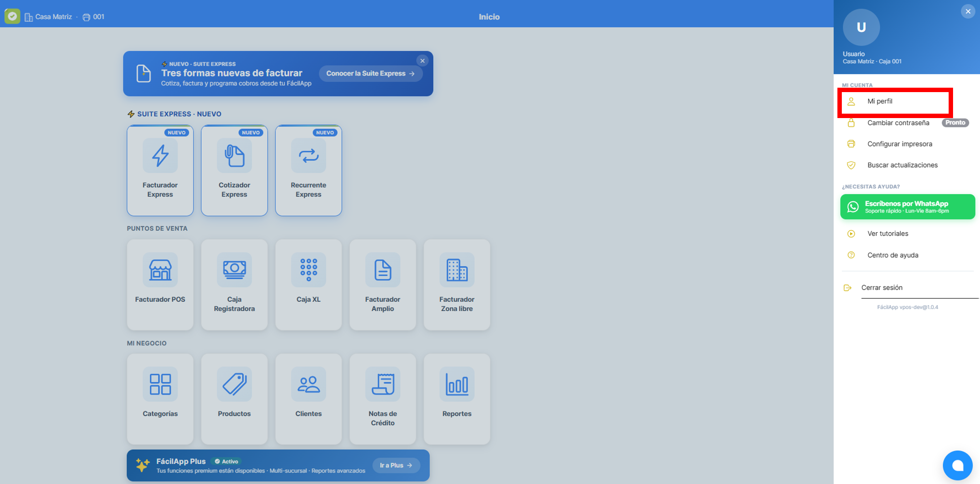
Task: Click Conocer la Suite Express button
Action: coord(371,73)
